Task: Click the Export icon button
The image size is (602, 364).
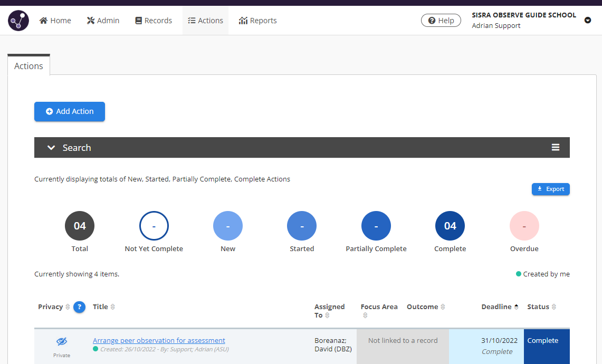Action: click(550, 189)
